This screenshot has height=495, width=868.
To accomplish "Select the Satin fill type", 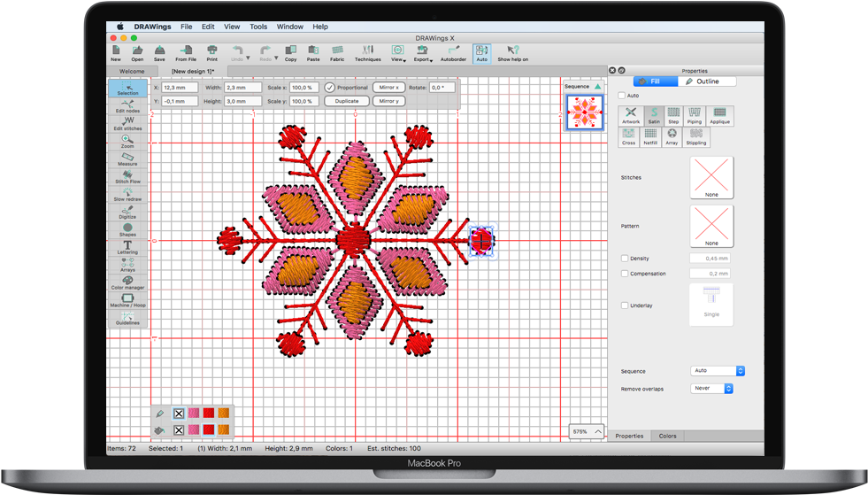I will tap(654, 116).
